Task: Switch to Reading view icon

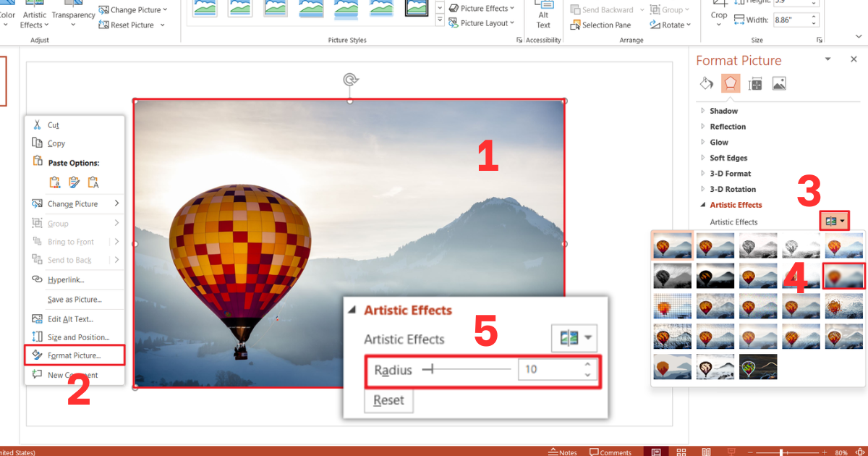Action: coord(705,452)
